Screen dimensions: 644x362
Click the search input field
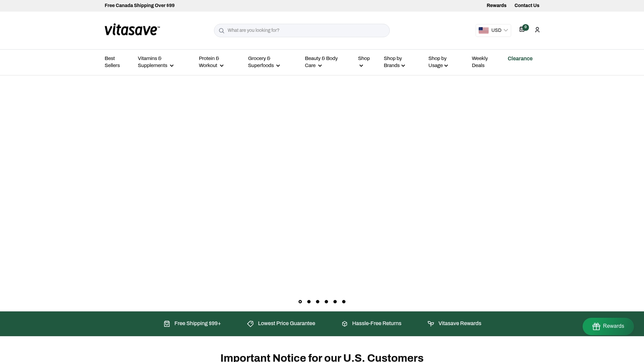(302, 30)
